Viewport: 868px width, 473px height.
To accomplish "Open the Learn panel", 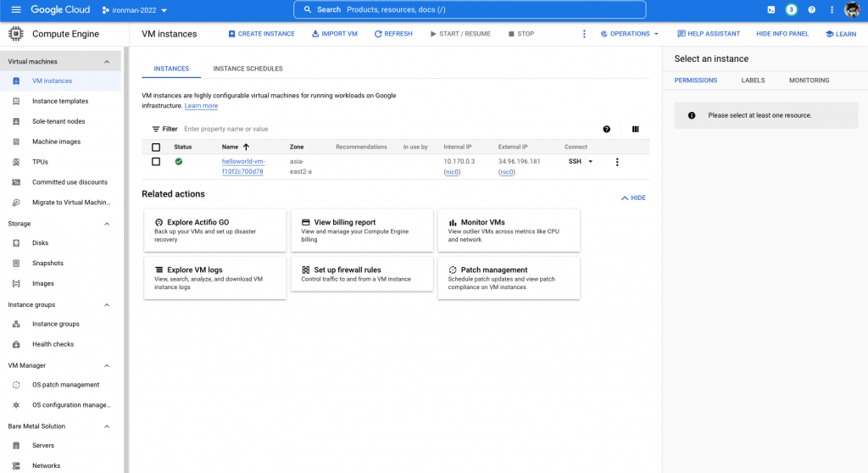I will pyautogui.click(x=840, y=34).
